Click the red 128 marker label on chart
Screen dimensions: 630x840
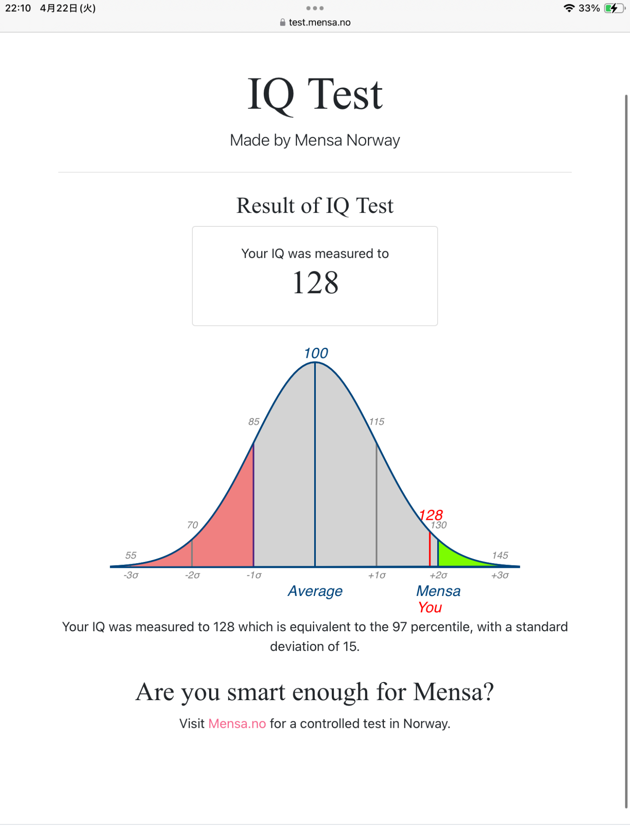coord(431,515)
